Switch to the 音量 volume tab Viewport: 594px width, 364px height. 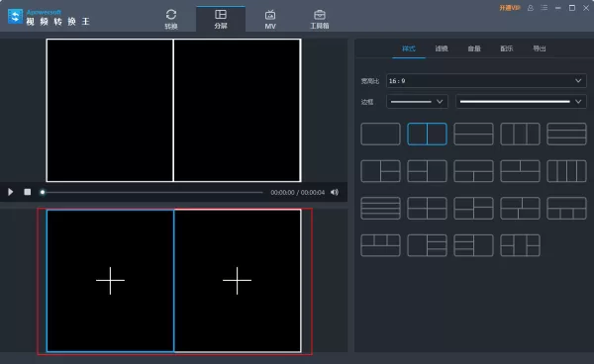coord(474,48)
